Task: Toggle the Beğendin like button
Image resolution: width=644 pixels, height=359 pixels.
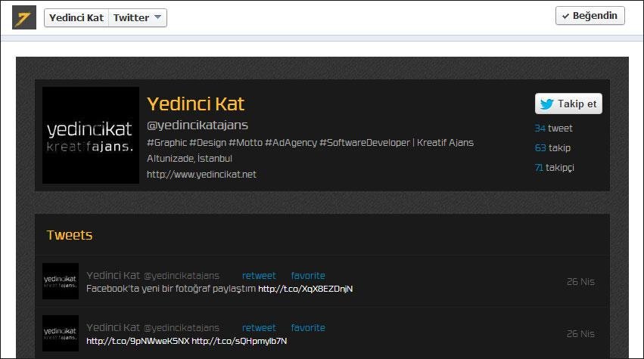Action: (x=590, y=16)
